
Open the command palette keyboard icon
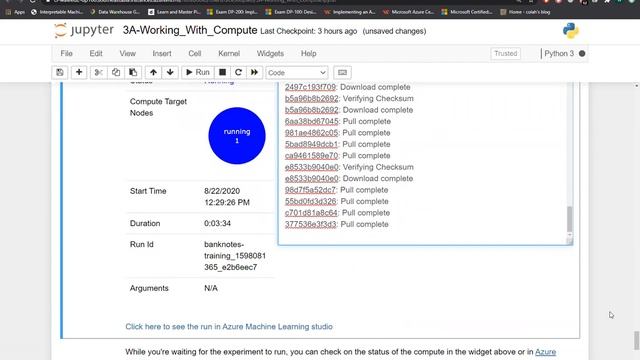(342, 72)
